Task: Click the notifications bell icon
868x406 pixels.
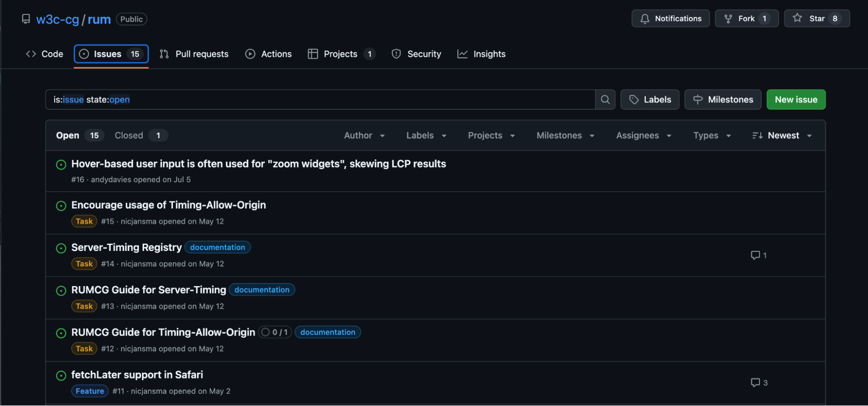Action: coord(645,19)
